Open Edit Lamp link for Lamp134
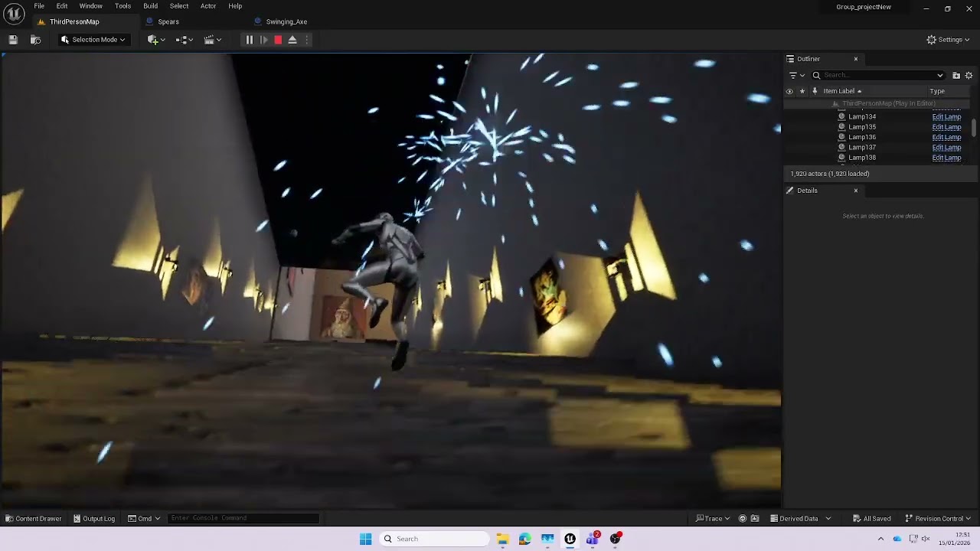This screenshot has height=551, width=980. coord(946,116)
